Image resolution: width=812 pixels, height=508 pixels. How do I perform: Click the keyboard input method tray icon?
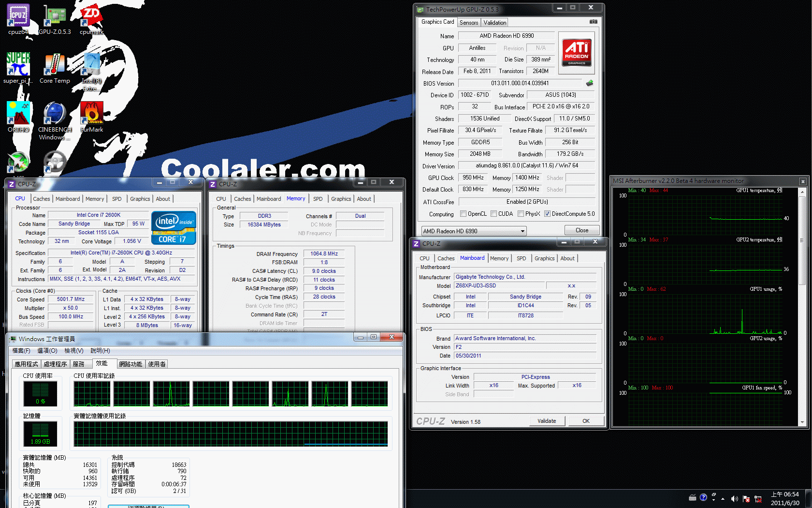coord(693,497)
